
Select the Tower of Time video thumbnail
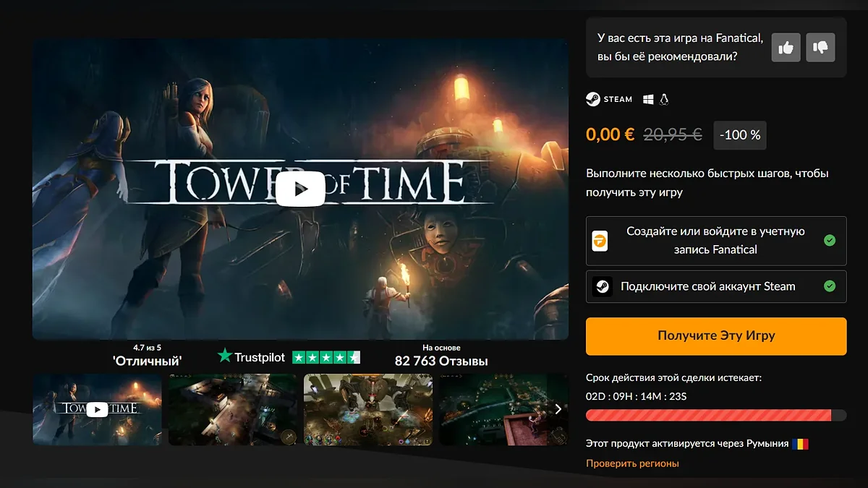point(97,409)
